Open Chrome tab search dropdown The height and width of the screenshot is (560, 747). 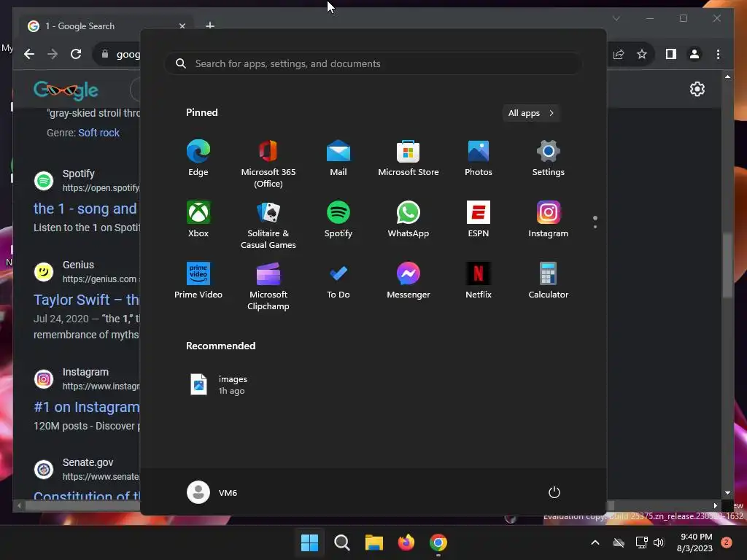point(616,18)
